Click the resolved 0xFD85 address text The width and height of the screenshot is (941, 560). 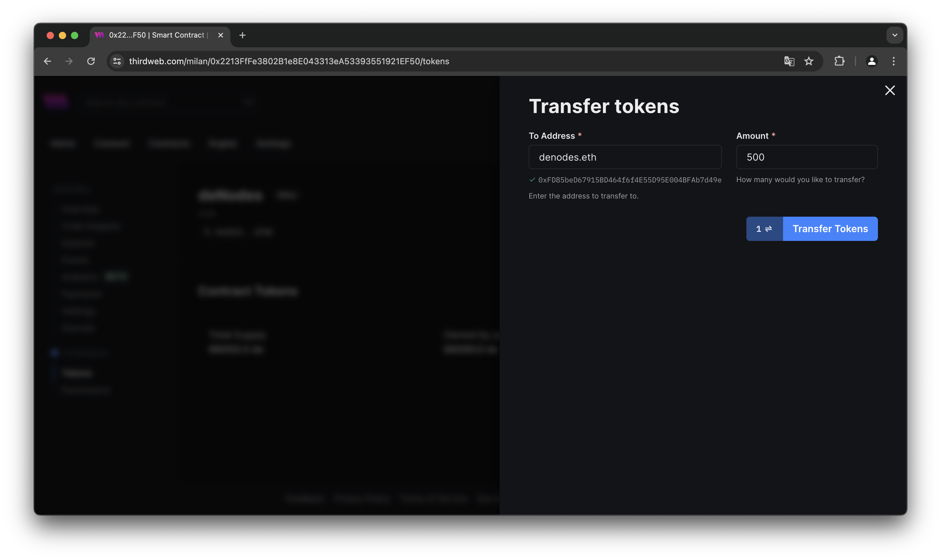click(630, 180)
